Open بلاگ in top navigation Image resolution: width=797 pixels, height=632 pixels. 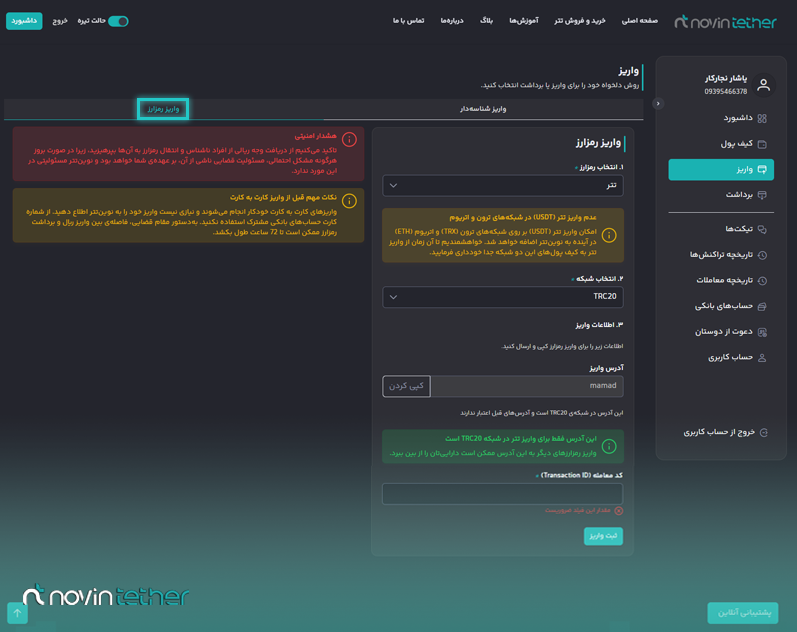pos(486,20)
